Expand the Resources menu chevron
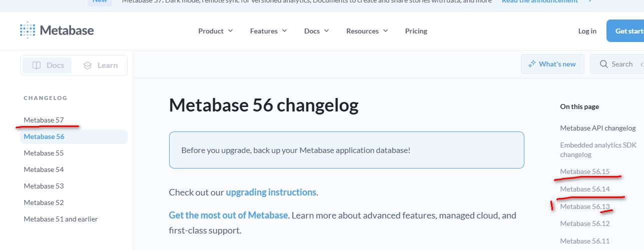This screenshot has width=644, height=250. coord(386,30)
